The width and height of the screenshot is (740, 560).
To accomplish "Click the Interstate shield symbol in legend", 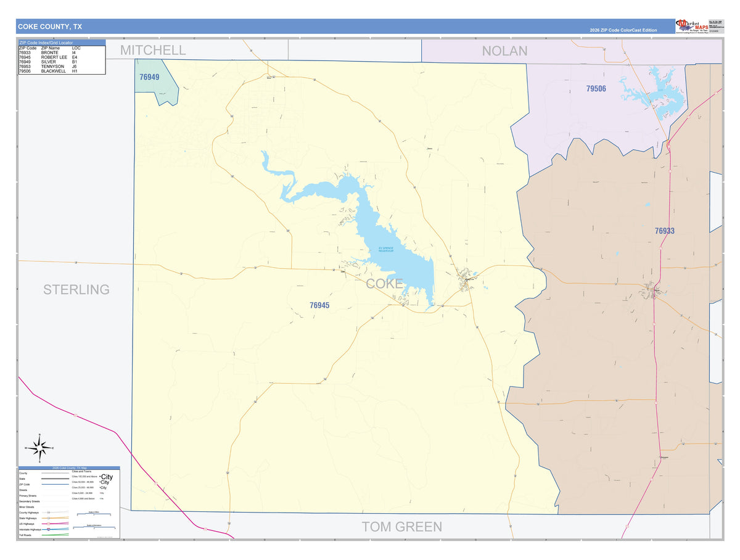I will tap(48, 529).
